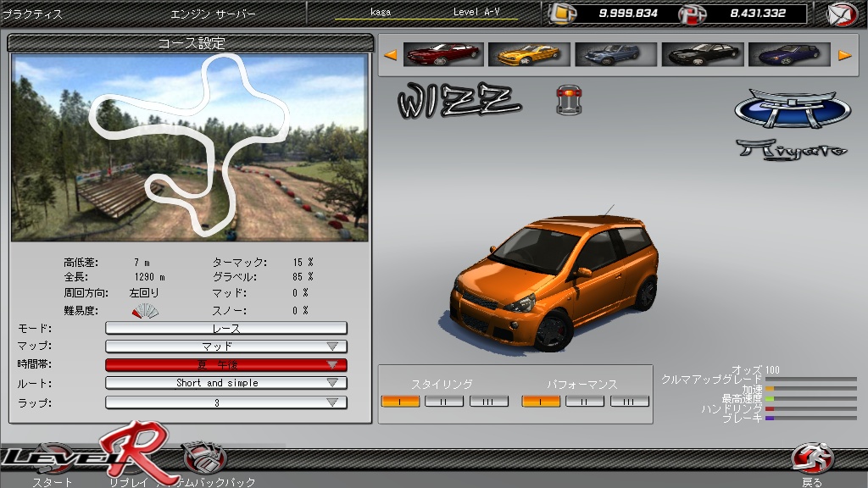Click the elevation (高低差) value 7 m
Screen dimensions: 868x488
(x=142, y=263)
